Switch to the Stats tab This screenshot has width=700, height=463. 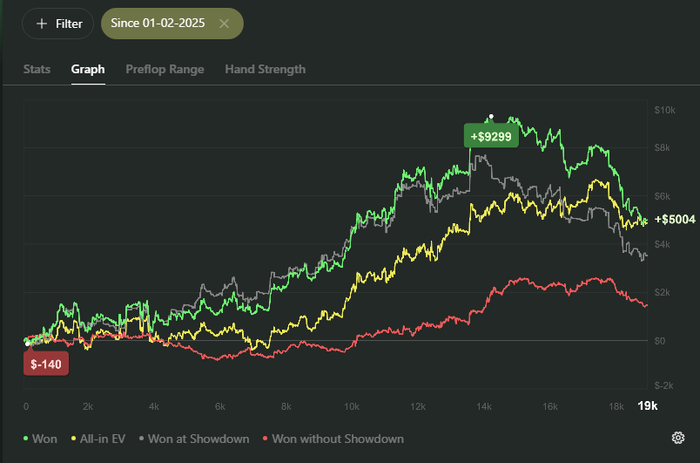pyautogui.click(x=37, y=69)
